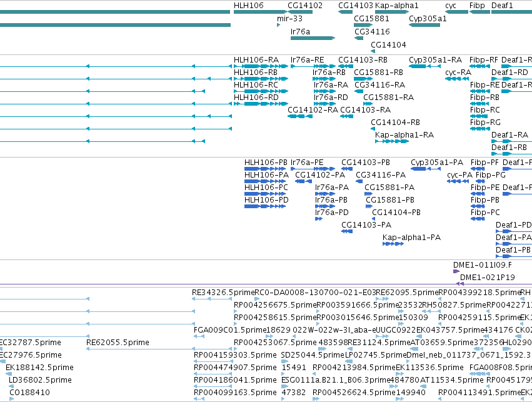Open the EK113536.5prime EST label
Screen dimensions: 532x402
pyautogui.click(x=430, y=368)
